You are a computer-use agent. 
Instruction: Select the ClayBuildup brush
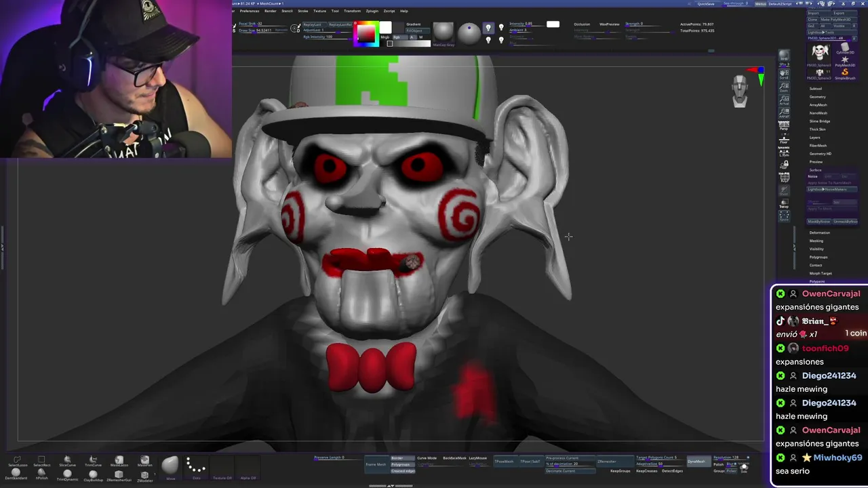93,474
